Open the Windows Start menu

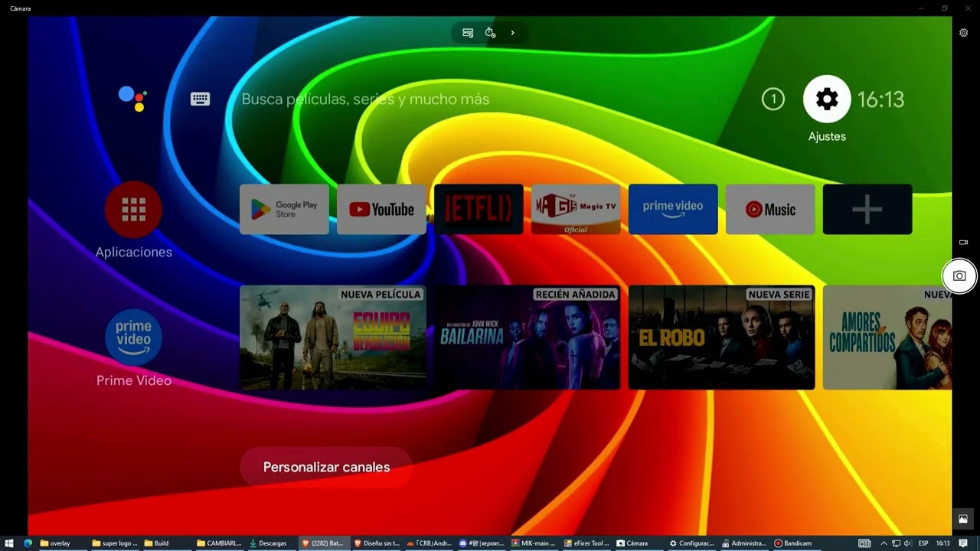coord(9,543)
